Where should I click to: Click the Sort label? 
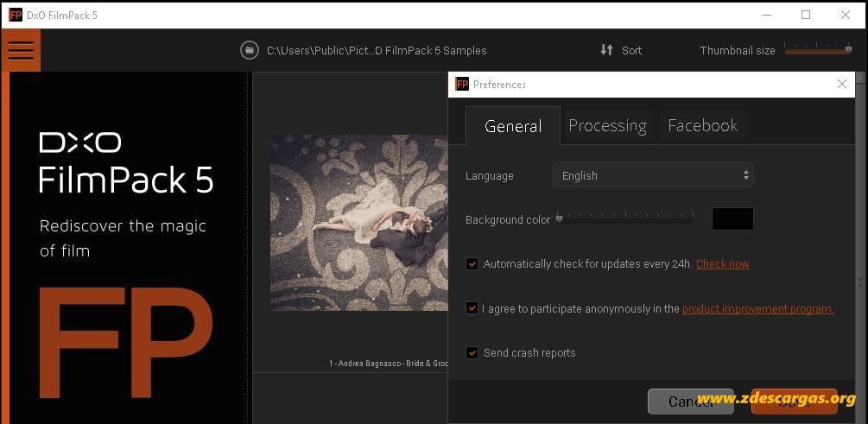[x=631, y=50]
